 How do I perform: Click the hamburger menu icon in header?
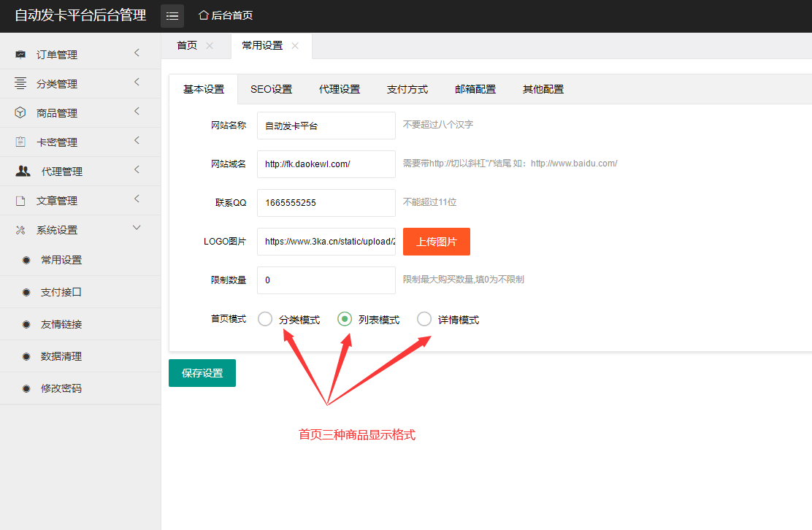172,15
